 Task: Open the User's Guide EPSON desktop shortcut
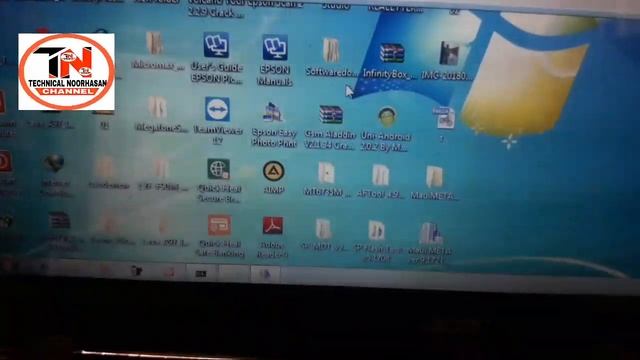(x=216, y=45)
